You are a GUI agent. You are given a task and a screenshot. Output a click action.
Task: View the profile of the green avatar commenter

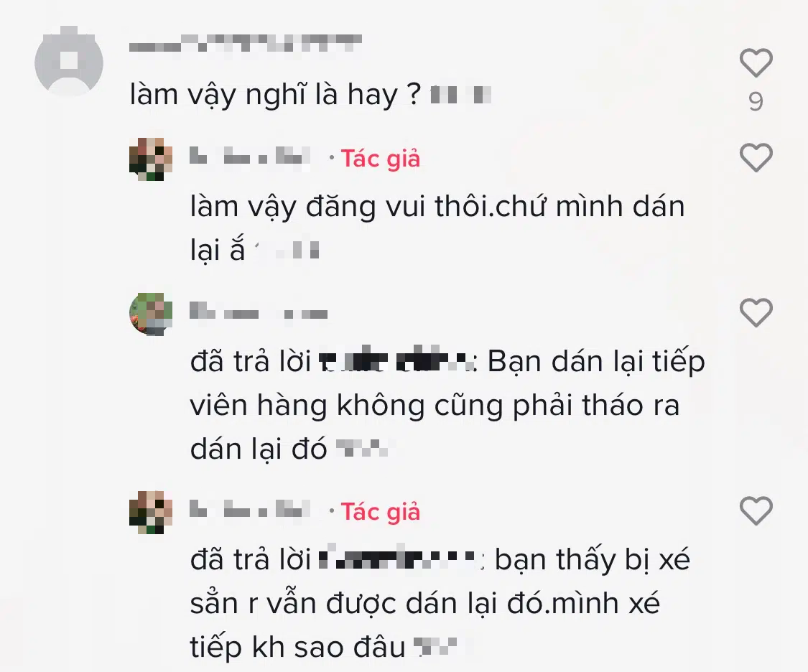[151, 314]
